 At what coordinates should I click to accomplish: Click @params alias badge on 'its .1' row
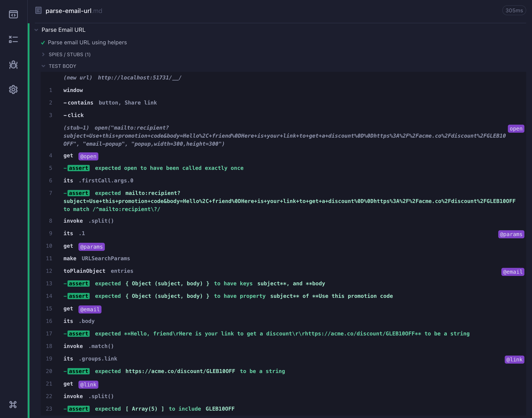[511, 234]
